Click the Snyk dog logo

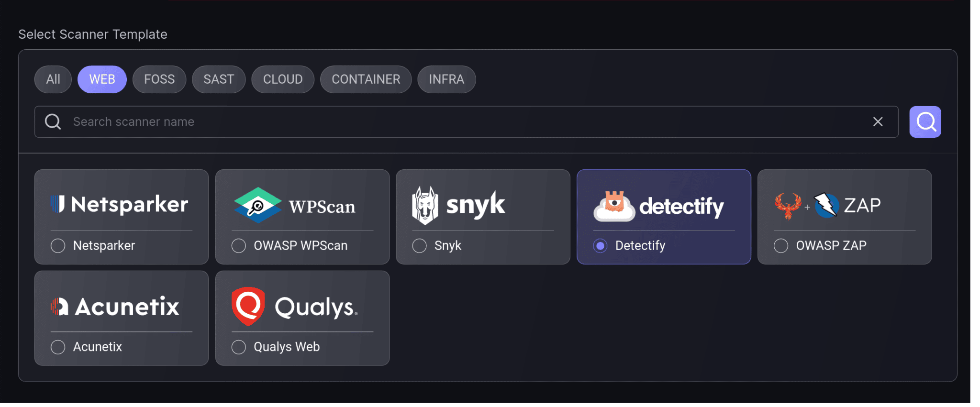click(425, 206)
